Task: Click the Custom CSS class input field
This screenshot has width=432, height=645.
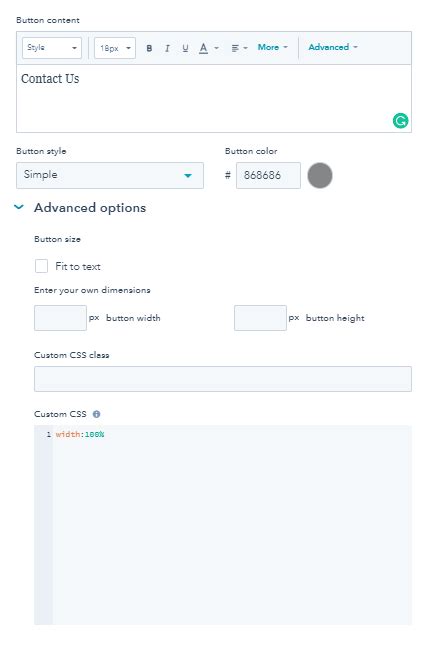Action: click(x=223, y=379)
